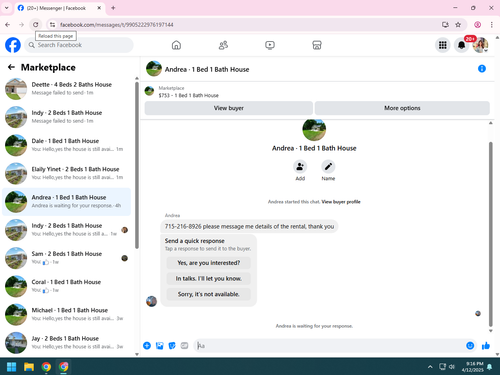Click the conversation list scrollbar
The image size is (500, 375).
pyautogui.click(x=137, y=165)
